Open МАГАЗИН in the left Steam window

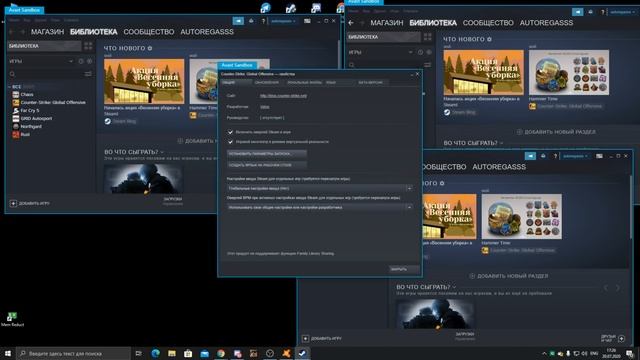pos(47,31)
